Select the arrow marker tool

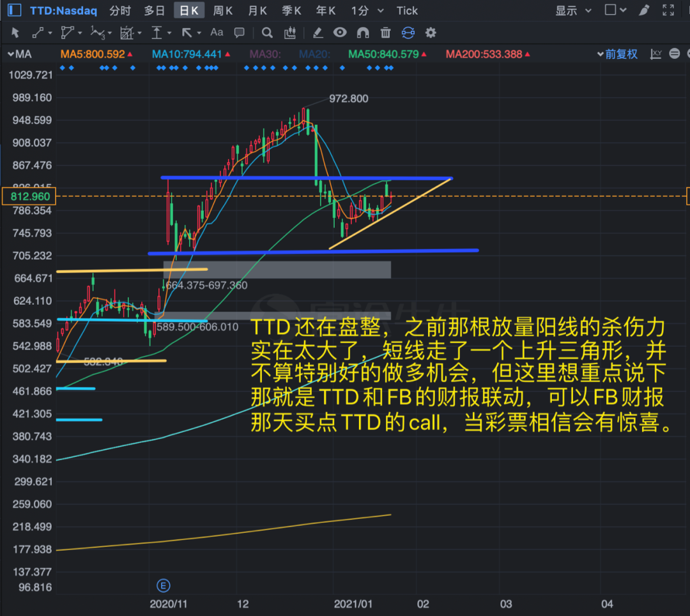tap(187, 33)
